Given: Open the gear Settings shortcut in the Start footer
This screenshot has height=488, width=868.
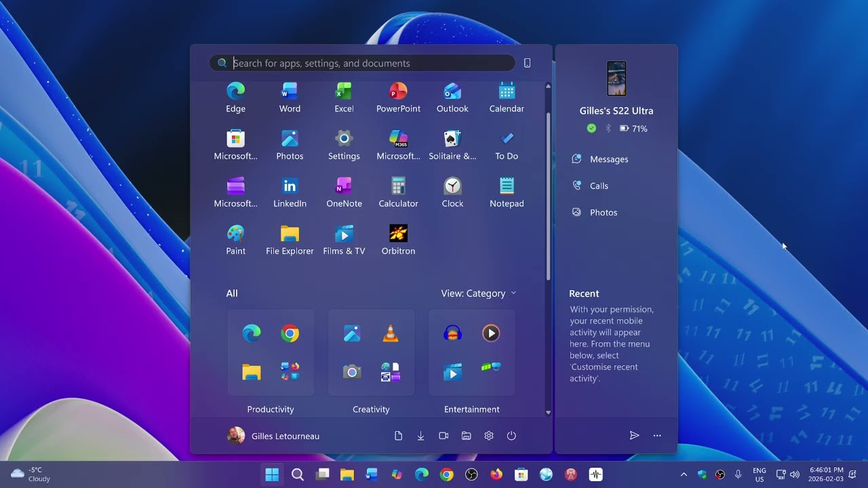Looking at the screenshot, I should [x=489, y=436].
